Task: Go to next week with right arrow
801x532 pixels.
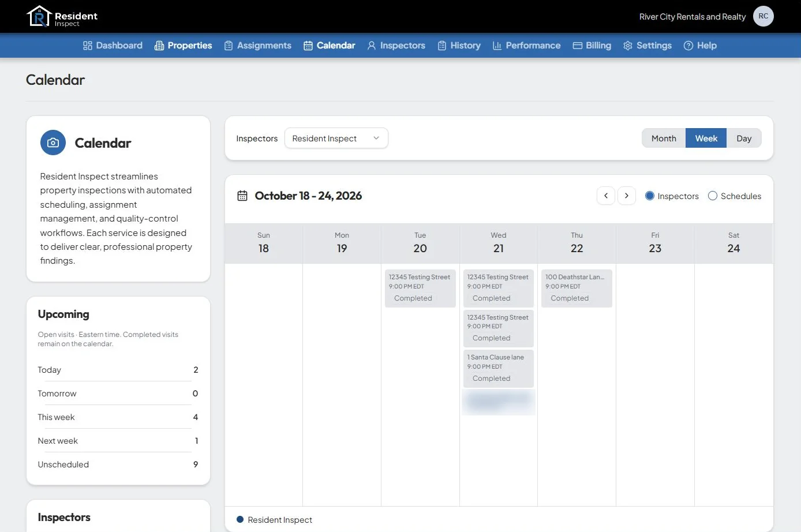Action: 627,196
